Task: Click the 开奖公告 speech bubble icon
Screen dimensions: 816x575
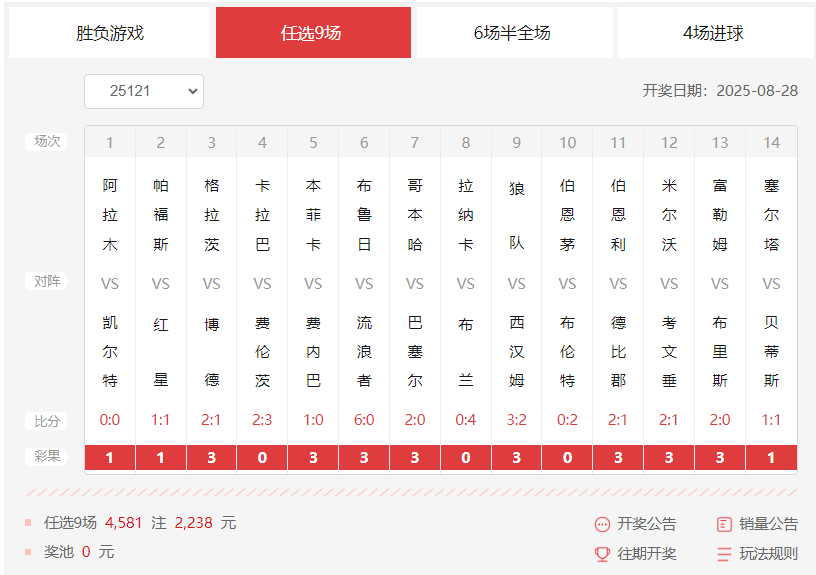Action: (x=602, y=524)
